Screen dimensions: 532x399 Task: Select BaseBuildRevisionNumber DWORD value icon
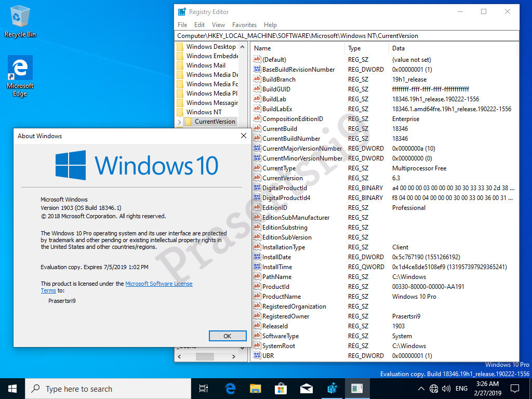257,69
